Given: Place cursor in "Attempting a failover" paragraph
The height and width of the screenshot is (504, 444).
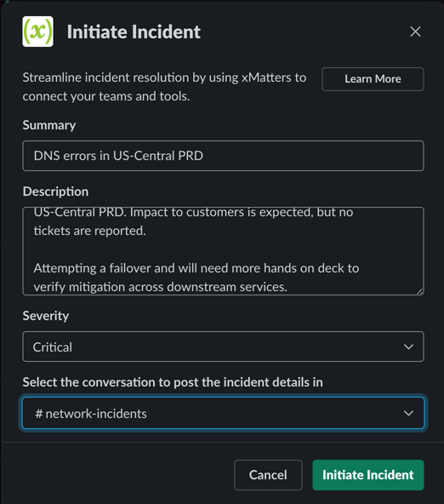Looking at the screenshot, I should 196,278.
